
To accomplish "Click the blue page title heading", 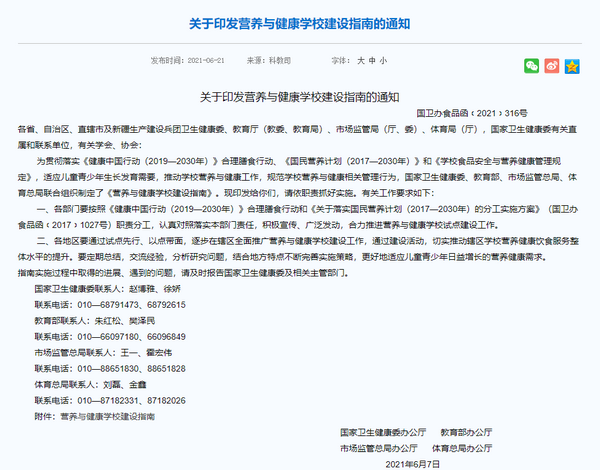I will [300, 22].
